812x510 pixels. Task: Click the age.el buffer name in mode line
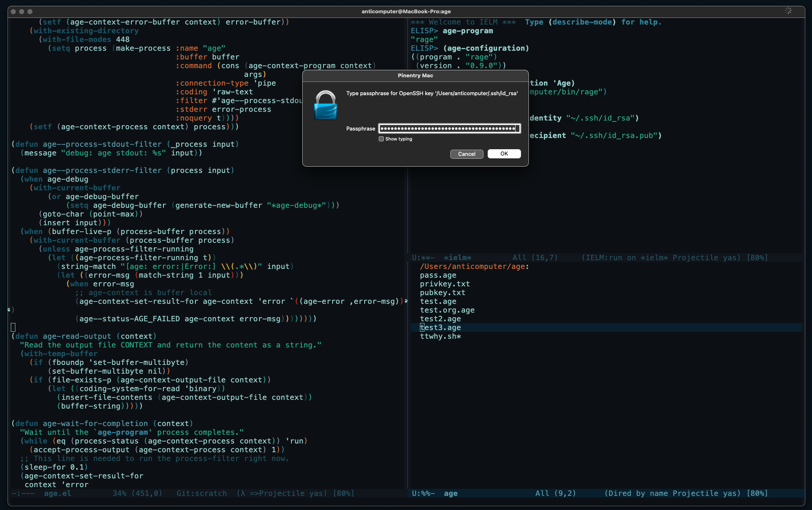click(x=57, y=493)
